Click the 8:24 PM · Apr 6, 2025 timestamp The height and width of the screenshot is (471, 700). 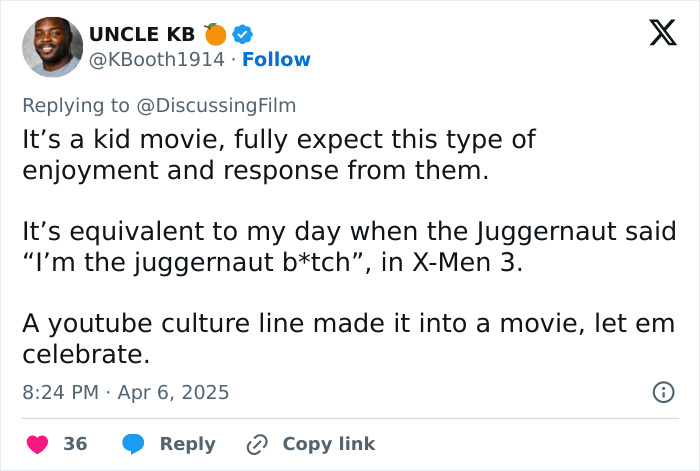pyautogui.click(x=126, y=393)
